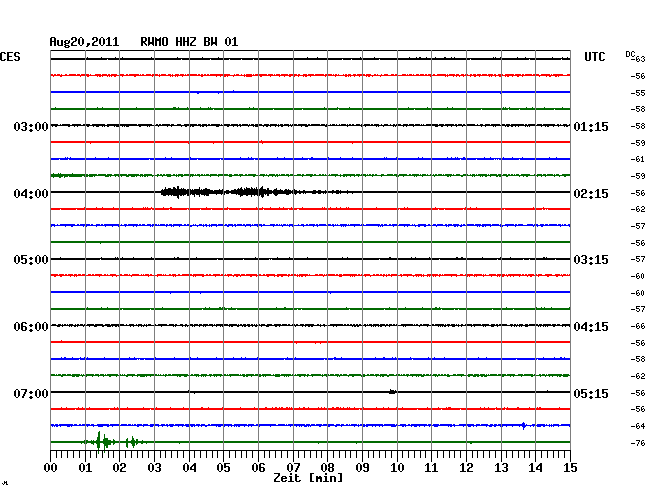Click the blue spike near minute 14
Screen dimensions: 650x494
tap(524, 426)
